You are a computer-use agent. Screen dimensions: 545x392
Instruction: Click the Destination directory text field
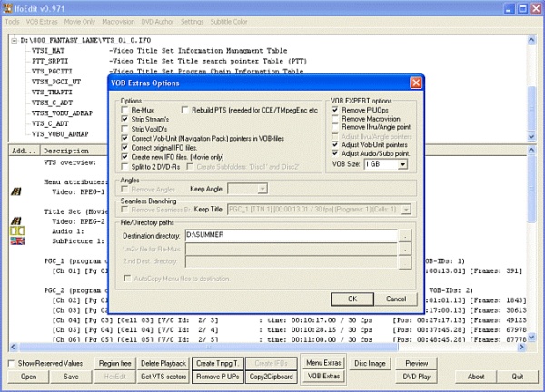click(291, 234)
